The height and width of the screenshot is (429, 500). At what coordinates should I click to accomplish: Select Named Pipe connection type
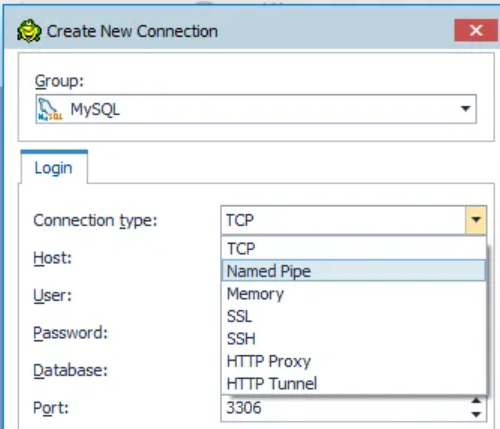pos(353,271)
